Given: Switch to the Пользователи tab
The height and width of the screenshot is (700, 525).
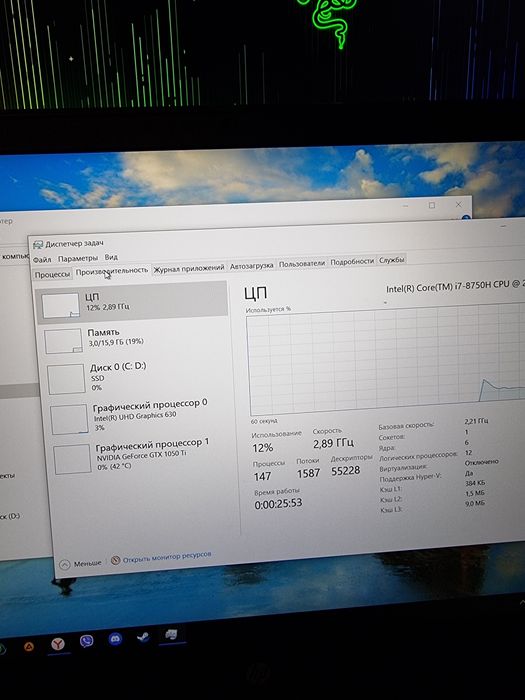Looking at the screenshot, I should coord(302,263).
